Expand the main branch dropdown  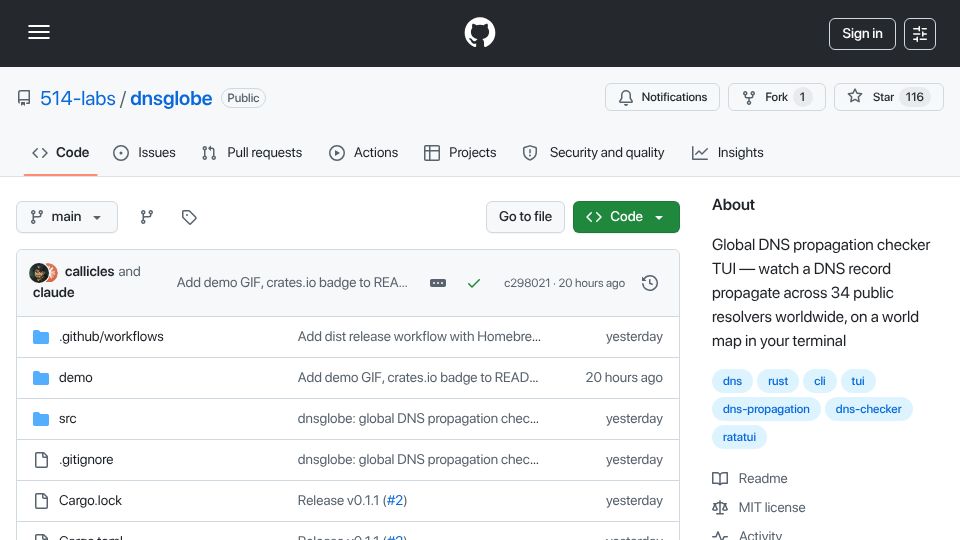click(x=67, y=217)
